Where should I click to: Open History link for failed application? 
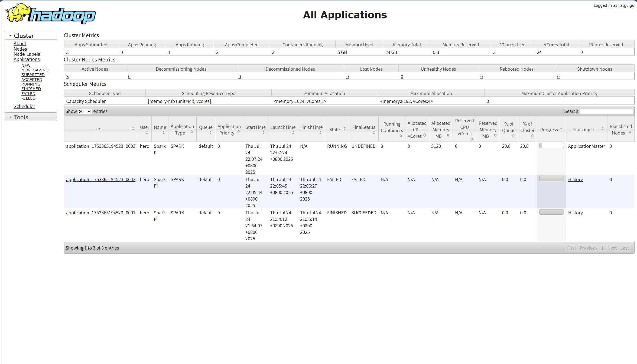(x=575, y=179)
